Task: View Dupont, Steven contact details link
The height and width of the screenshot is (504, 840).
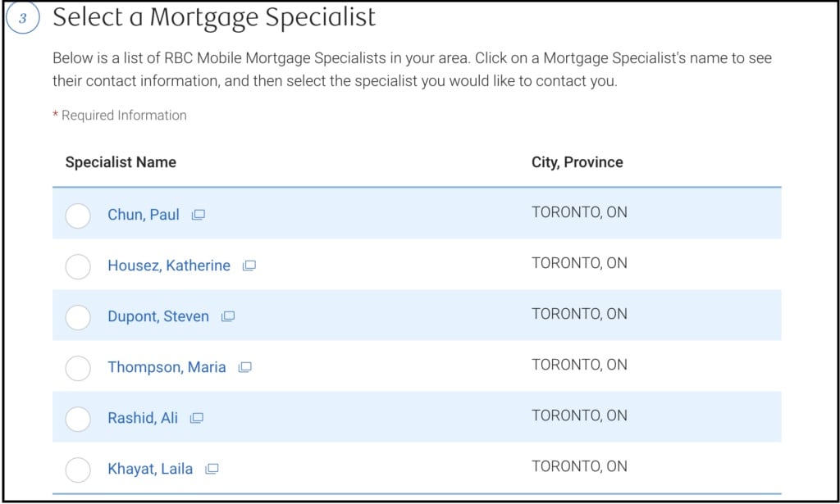Action: [x=158, y=316]
